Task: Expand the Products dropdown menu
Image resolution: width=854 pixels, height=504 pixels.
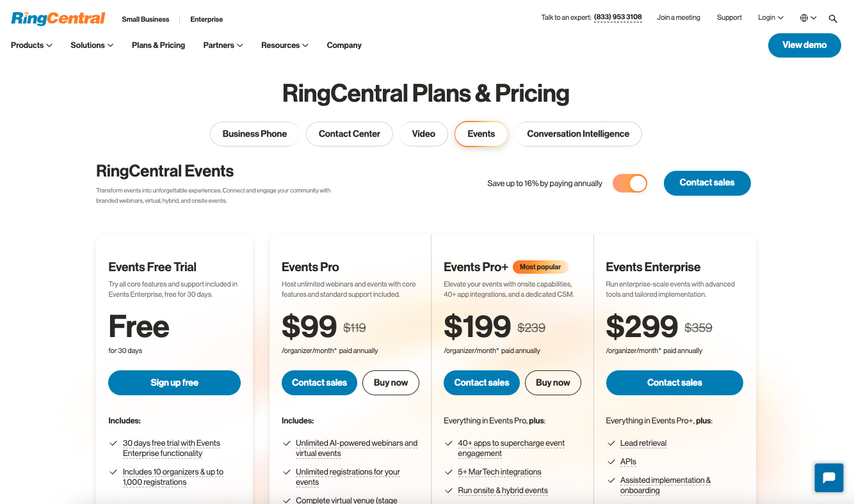Action: (x=31, y=45)
